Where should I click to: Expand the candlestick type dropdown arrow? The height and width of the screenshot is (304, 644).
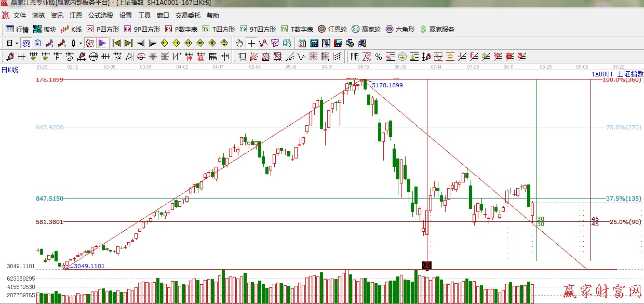pyautogui.click(x=80, y=43)
